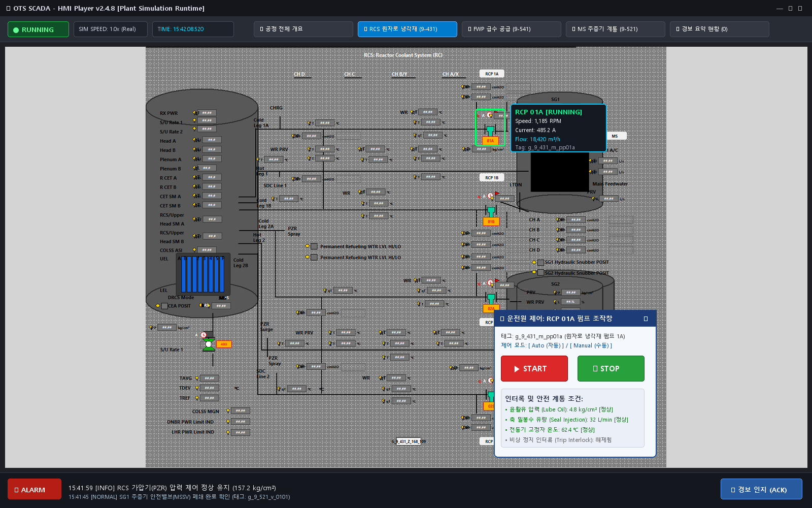The width and height of the screenshot is (812, 508).
Task: Click the yellow indicator beside CEA POSIT
Action: click(158, 306)
